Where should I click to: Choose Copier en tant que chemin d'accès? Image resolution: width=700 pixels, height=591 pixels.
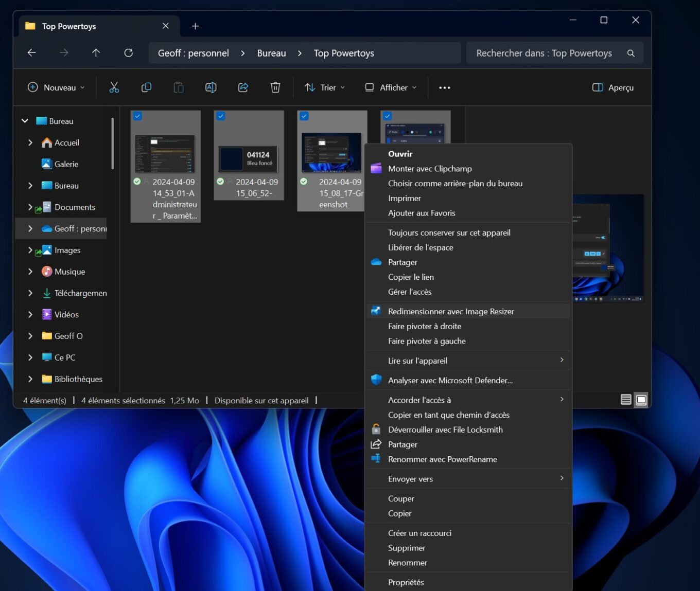pos(468,415)
